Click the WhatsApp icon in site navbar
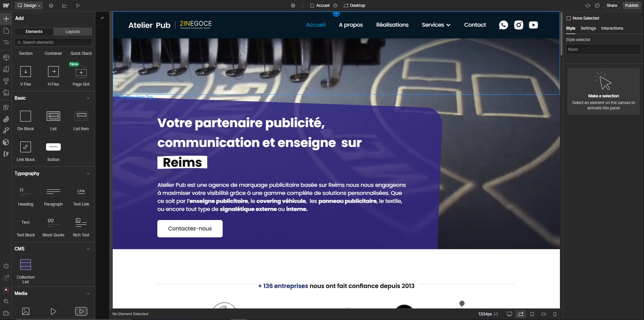 (x=504, y=25)
